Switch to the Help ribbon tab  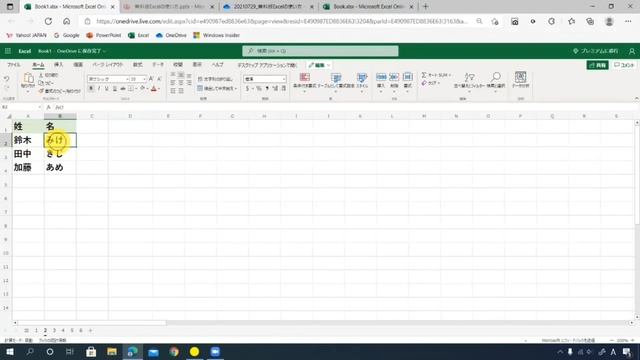click(218, 65)
